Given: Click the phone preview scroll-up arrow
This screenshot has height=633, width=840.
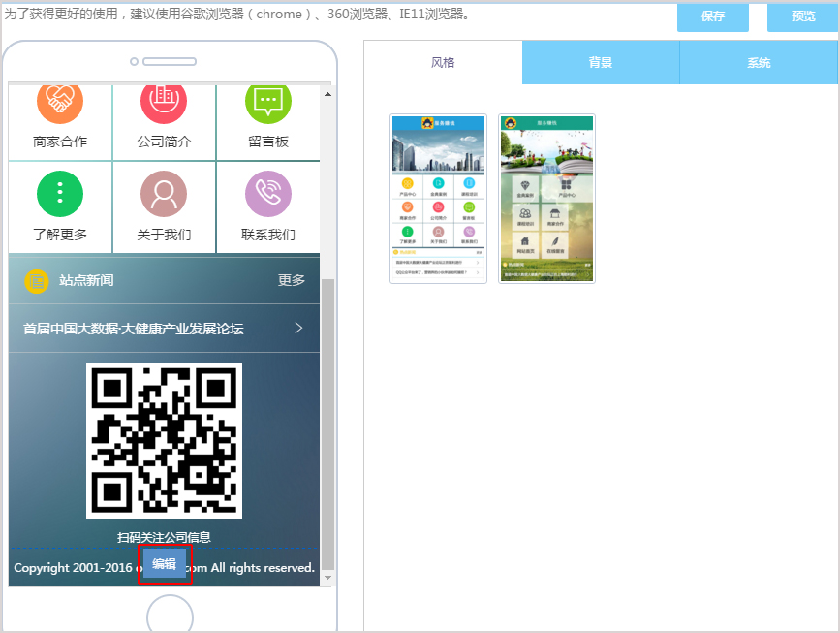Looking at the screenshot, I should [x=327, y=94].
